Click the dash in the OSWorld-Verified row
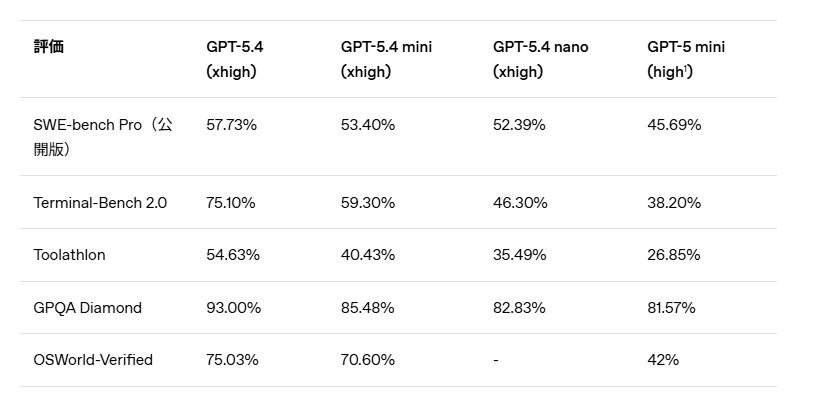This screenshot has width=821, height=408. point(496,360)
